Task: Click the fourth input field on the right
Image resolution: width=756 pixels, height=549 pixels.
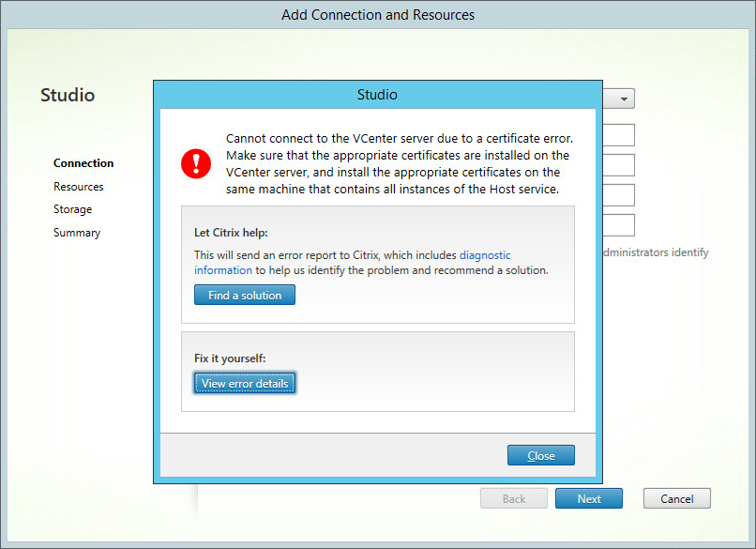Action: click(621, 224)
